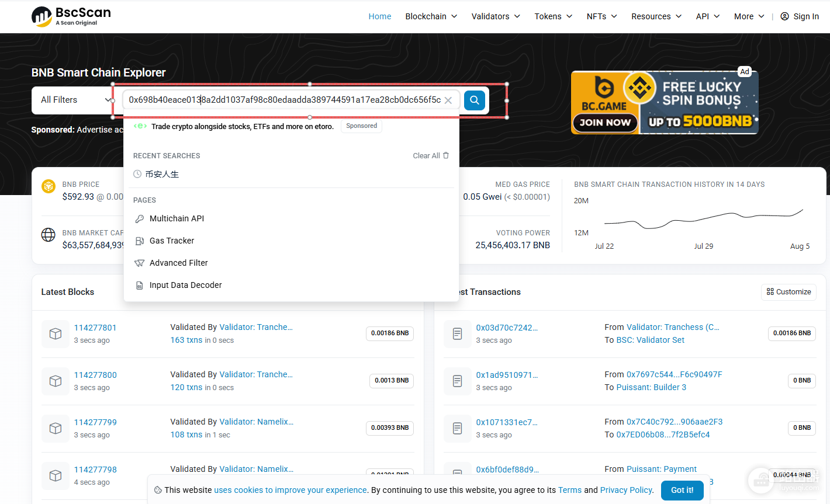Open 108 txns link
Viewport: 830px width, 504px height.
tap(186, 435)
